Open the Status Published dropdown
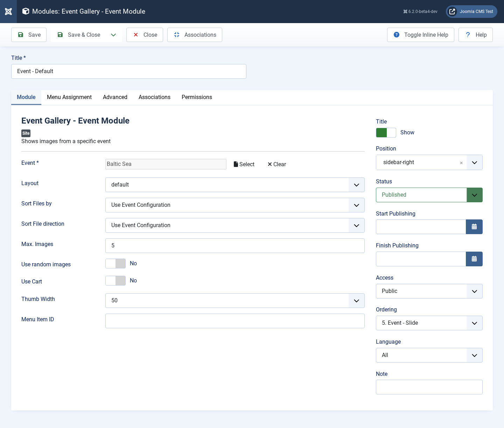The height and width of the screenshot is (428, 504). pos(429,195)
